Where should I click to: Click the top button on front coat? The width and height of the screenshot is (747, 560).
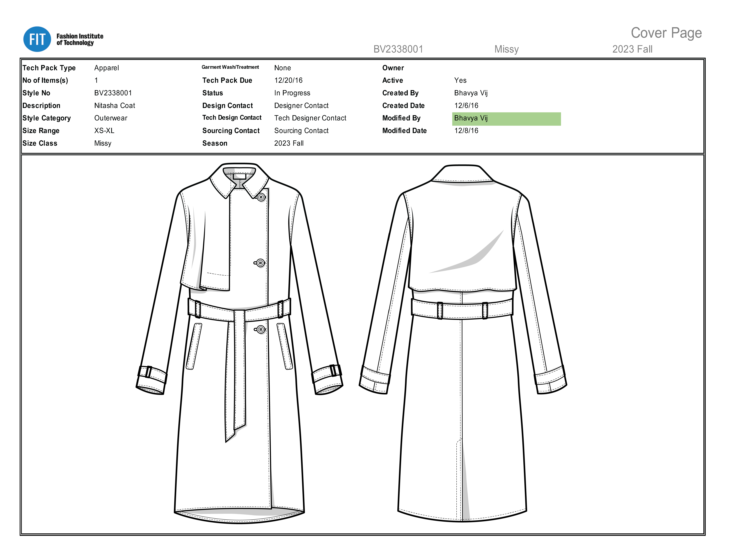tap(261, 197)
